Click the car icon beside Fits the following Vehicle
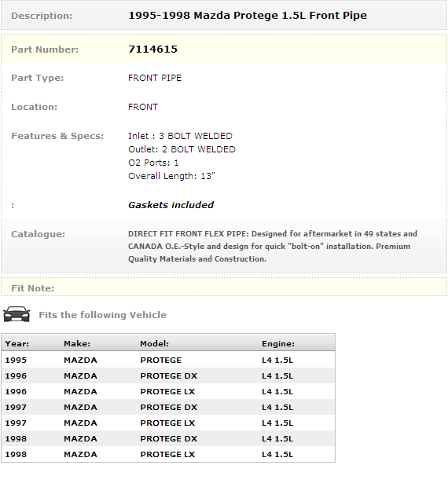The width and height of the screenshot is (448, 498). click(17, 314)
